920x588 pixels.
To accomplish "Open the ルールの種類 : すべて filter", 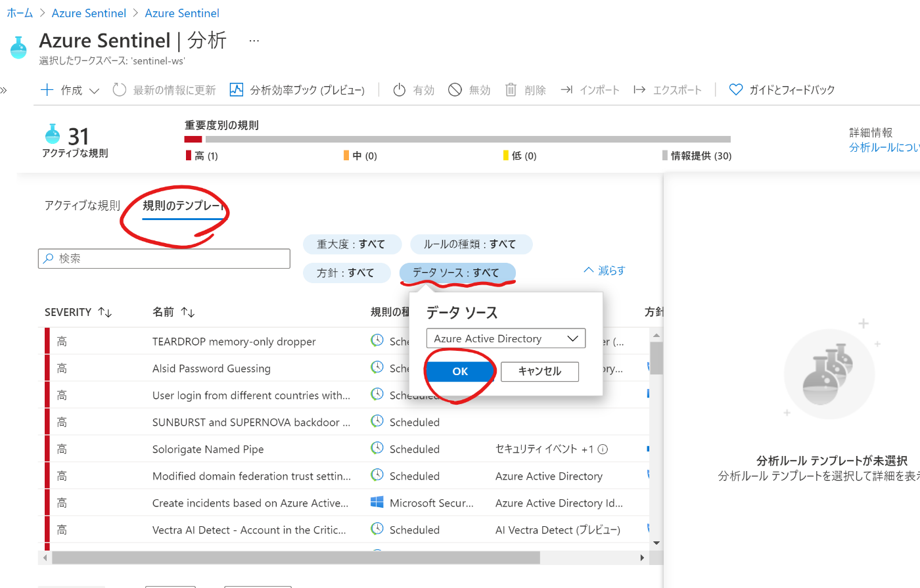I will click(471, 244).
